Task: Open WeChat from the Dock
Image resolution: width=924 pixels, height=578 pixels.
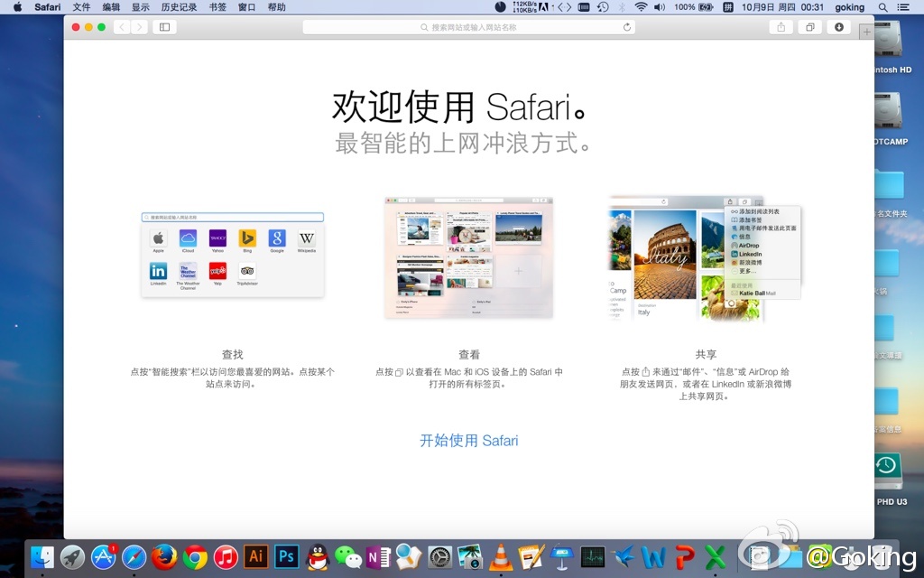Action: pos(348,557)
